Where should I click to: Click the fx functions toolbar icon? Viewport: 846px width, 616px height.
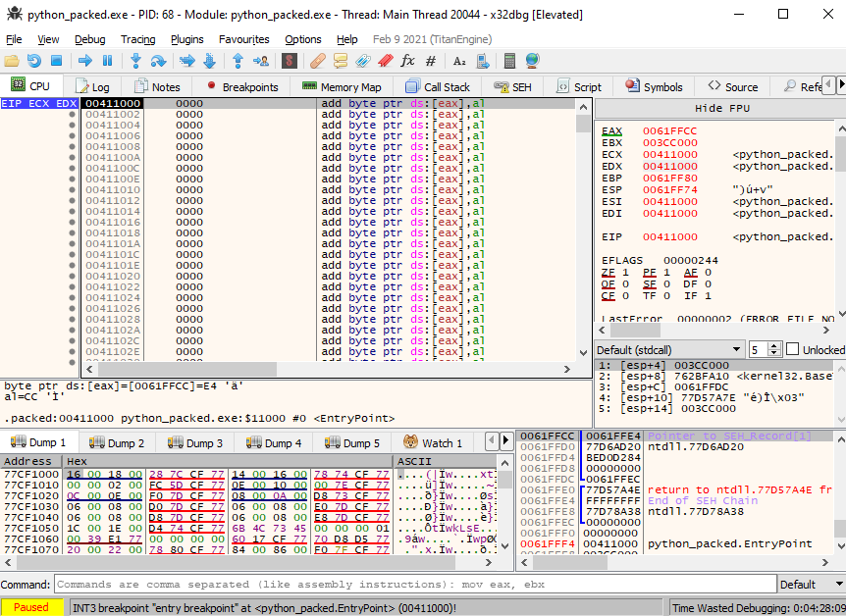[x=407, y=61]
